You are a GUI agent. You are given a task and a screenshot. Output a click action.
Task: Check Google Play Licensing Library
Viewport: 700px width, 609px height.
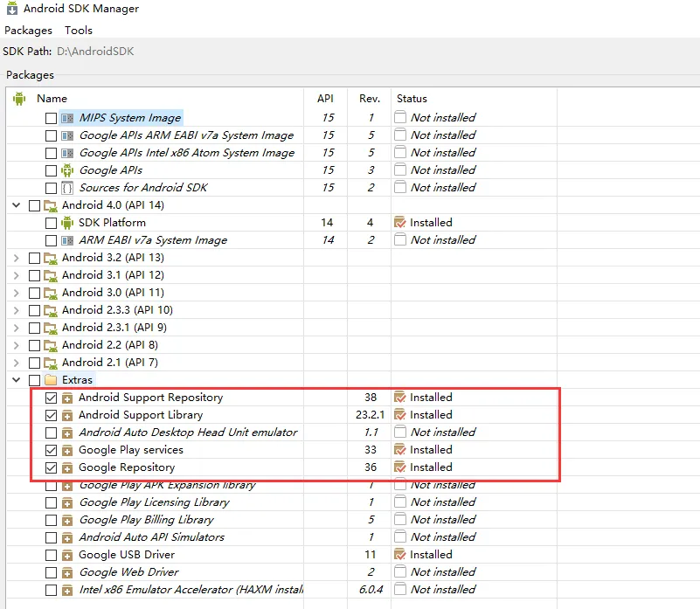click(51, 502)
